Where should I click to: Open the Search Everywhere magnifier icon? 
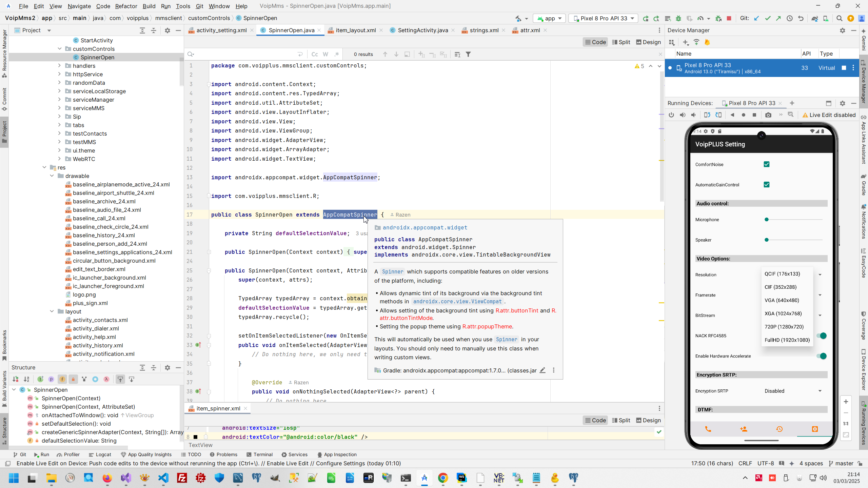pyautogui.click(x=840, y=18)
